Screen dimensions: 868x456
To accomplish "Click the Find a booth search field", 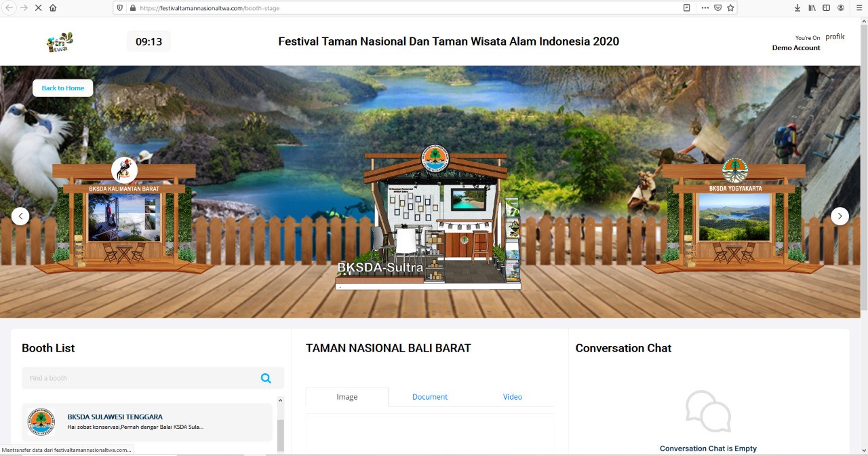I will [x=139, y=379].
